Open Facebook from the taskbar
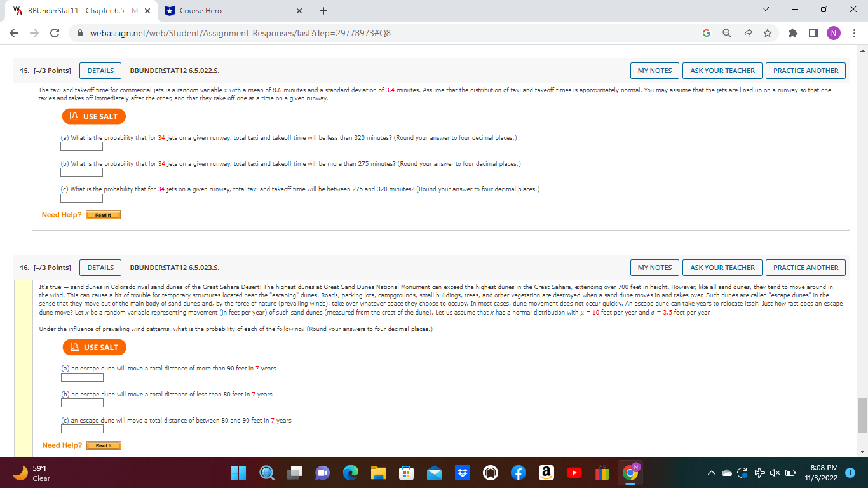 click(518, 473)
